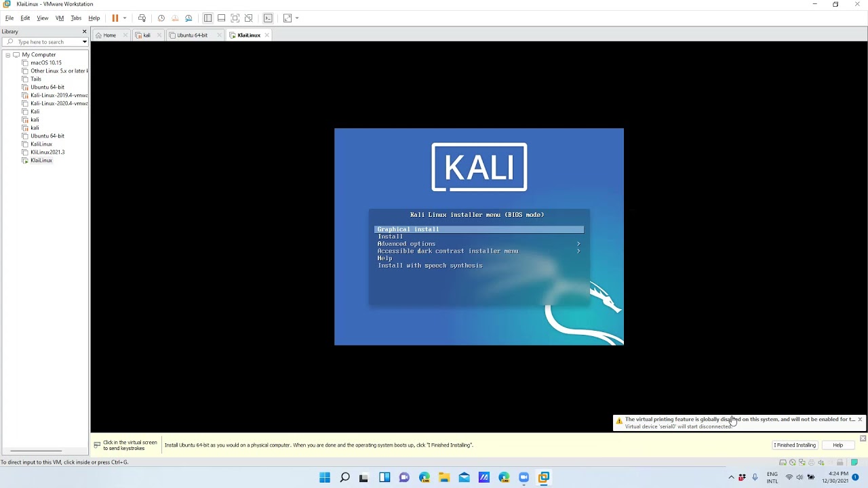This screenshot has height=488, width=868.
Task: Click the I Finished Installing button
Action: tap(794, 445)
